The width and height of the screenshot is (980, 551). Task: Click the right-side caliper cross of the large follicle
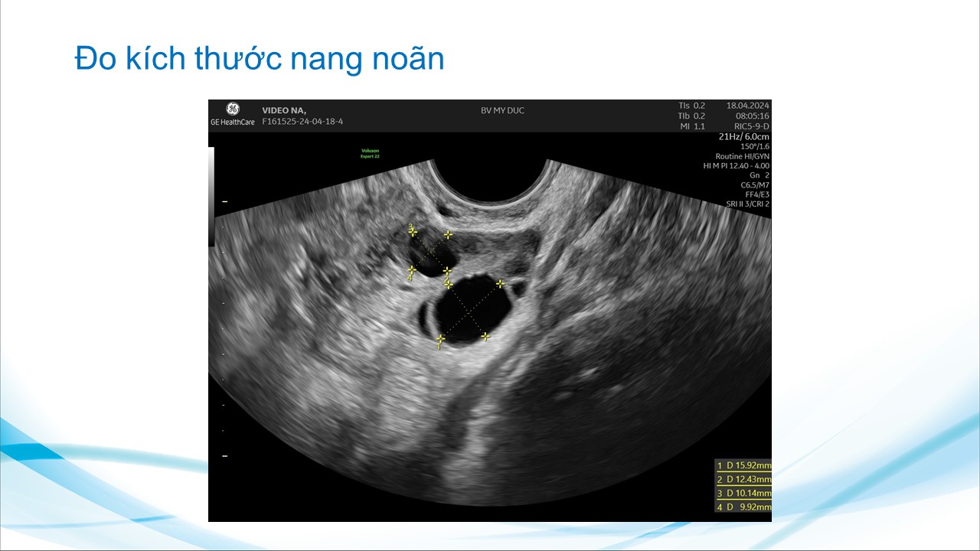(500, 284)
